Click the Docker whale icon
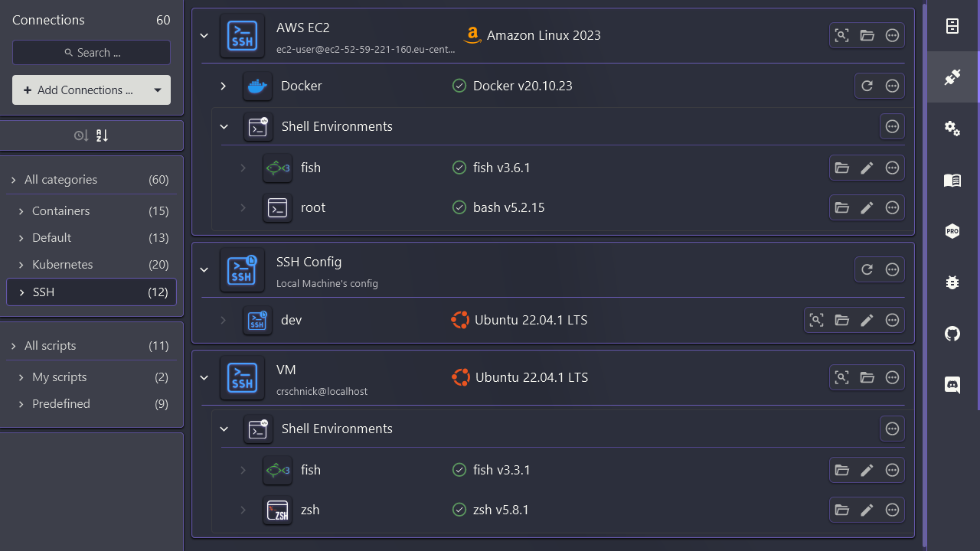 (x=257, y=86)
